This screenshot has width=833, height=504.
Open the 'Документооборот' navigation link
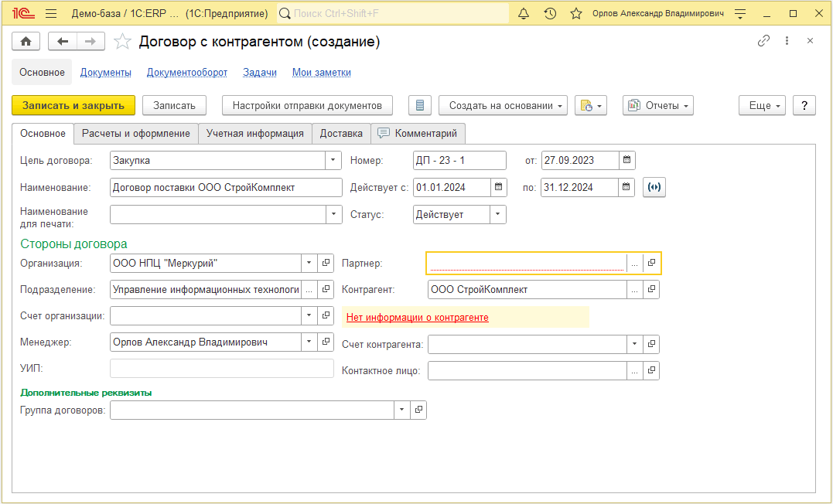[x=187, y=72]
